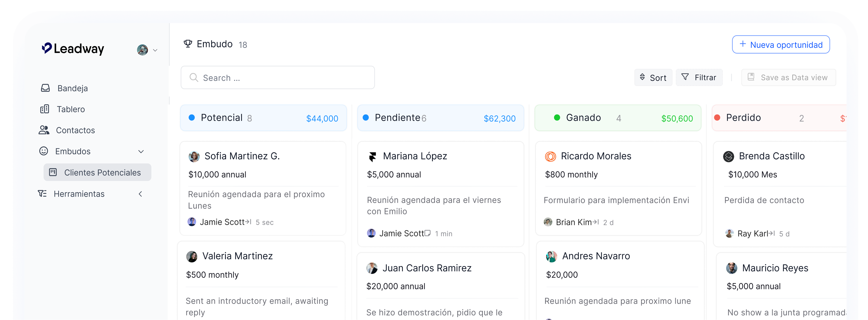
Task: Click Valeria Martinez avatar photo
Action: [192, 256]
